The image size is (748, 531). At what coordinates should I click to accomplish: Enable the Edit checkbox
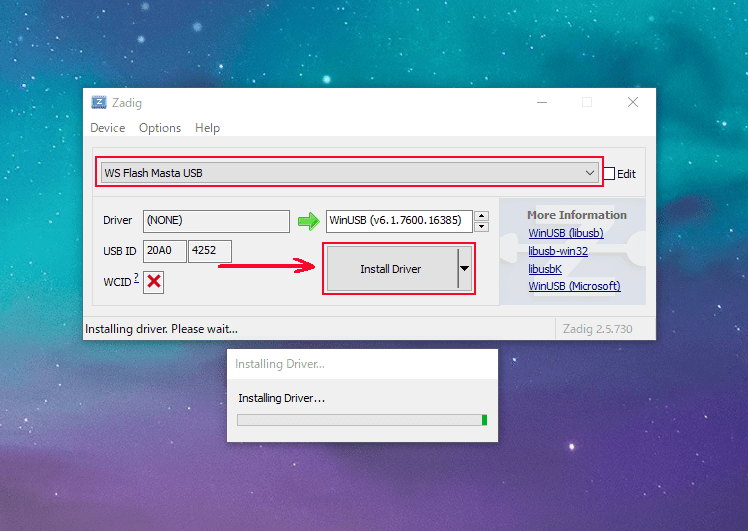point(609,174)
